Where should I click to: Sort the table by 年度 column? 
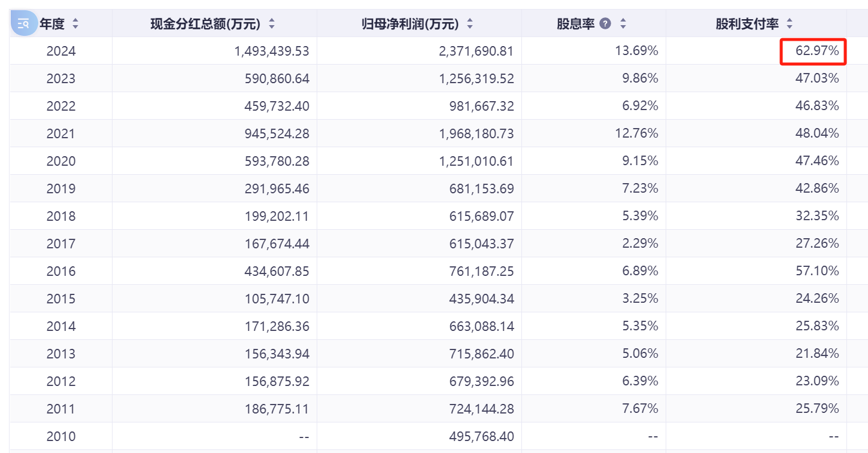pos(75,24)
